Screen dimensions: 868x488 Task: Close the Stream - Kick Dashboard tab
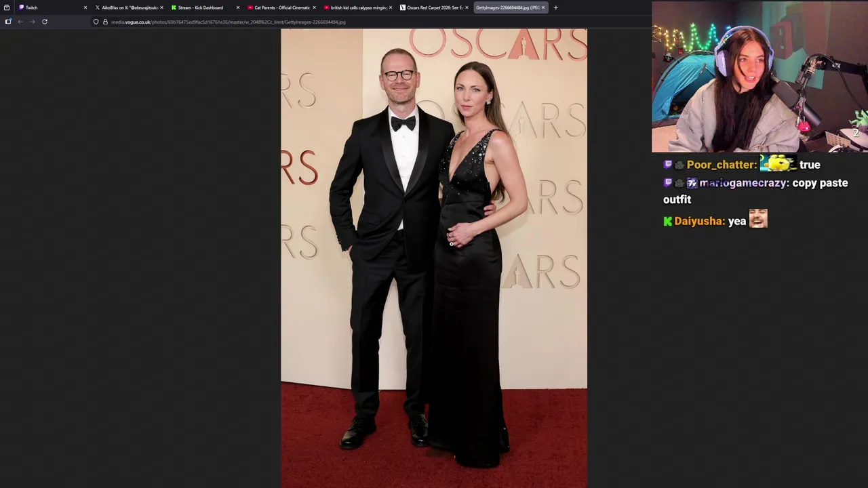[x=238, y=7]
